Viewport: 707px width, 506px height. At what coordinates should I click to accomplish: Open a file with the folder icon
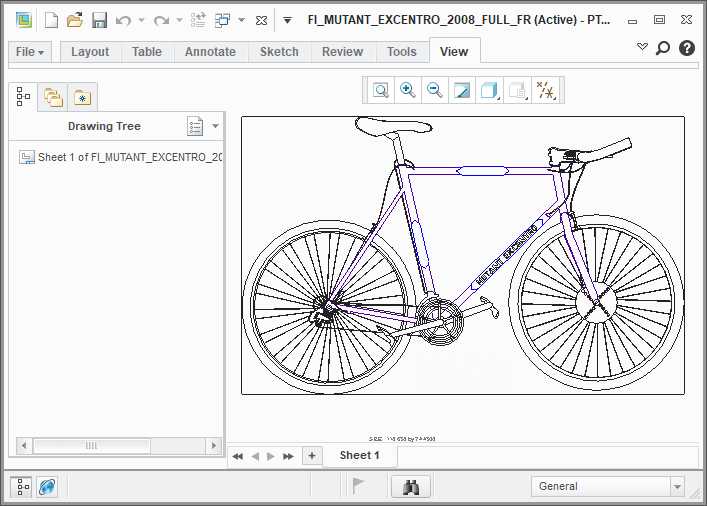coord(75,20)
